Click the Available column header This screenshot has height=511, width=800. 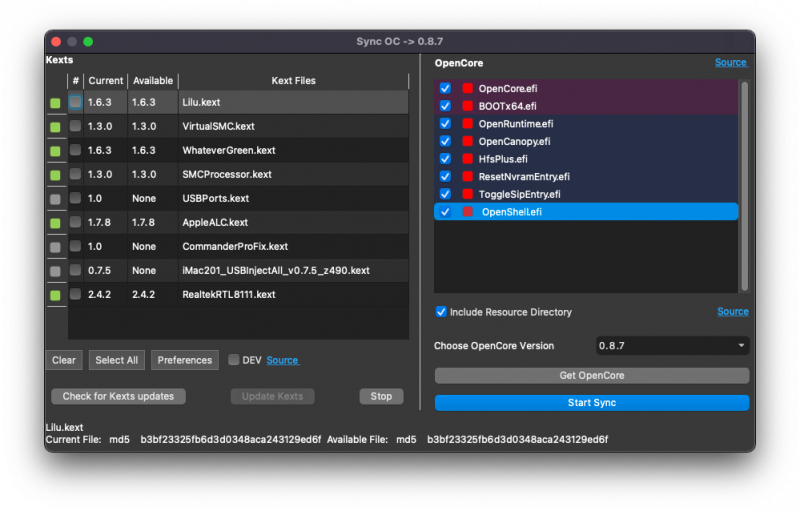point(153,81)
